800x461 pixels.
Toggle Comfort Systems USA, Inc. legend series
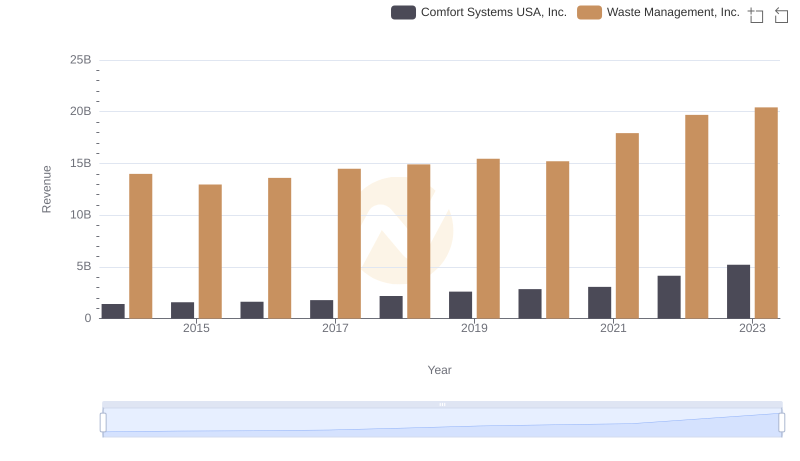[x=479, y=12]
